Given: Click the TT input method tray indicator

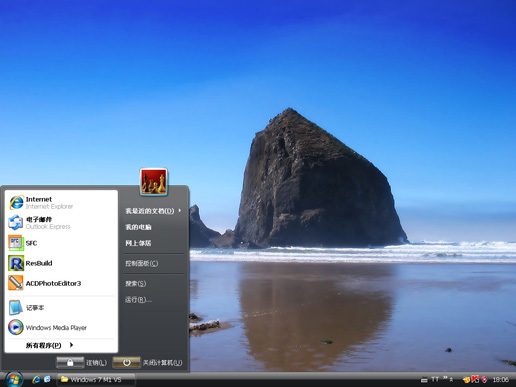Looking at the screenshot, I should [x=435, y=379].
